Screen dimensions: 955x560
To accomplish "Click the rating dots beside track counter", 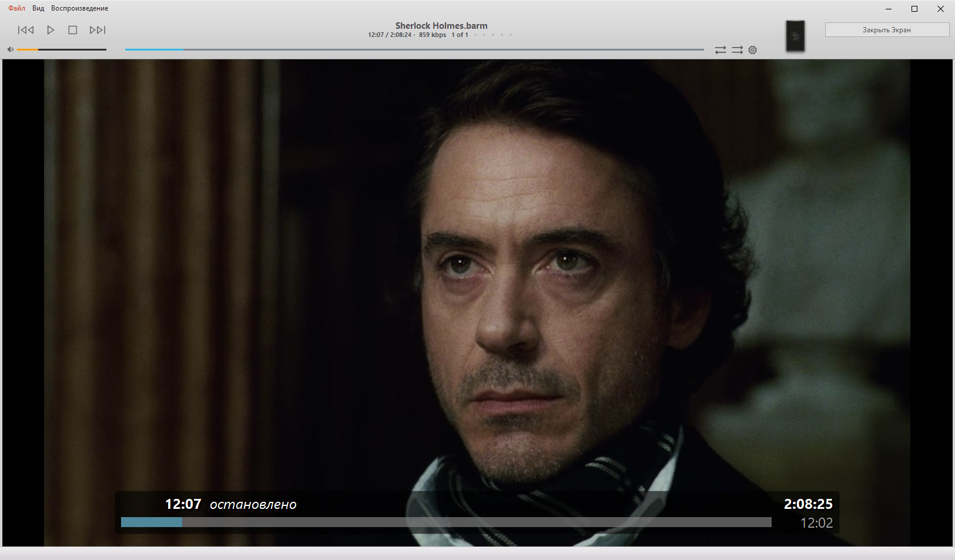I will (492, 35).
